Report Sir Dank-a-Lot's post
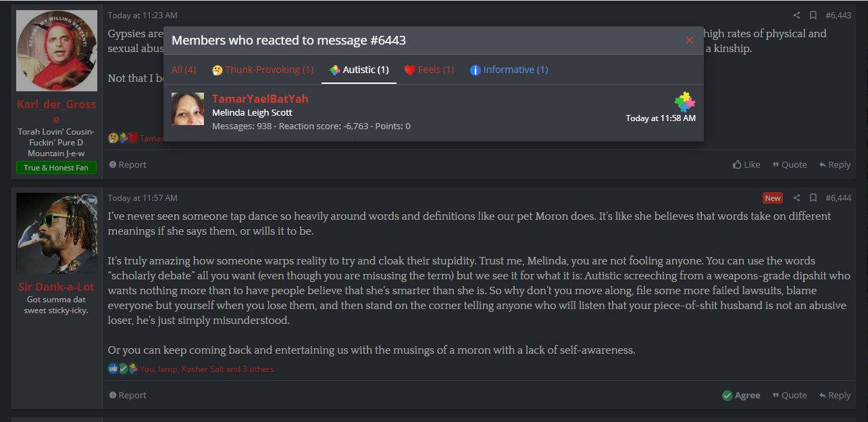Viewport: 868px width, 422px height. point(128,395)
